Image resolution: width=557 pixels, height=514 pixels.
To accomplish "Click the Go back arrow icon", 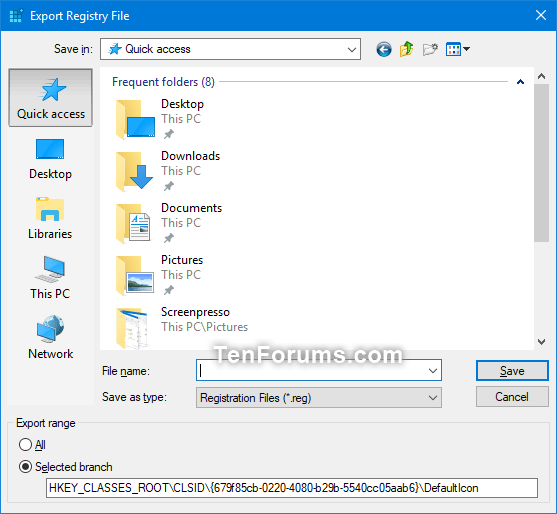I will [x=384, y=49].
